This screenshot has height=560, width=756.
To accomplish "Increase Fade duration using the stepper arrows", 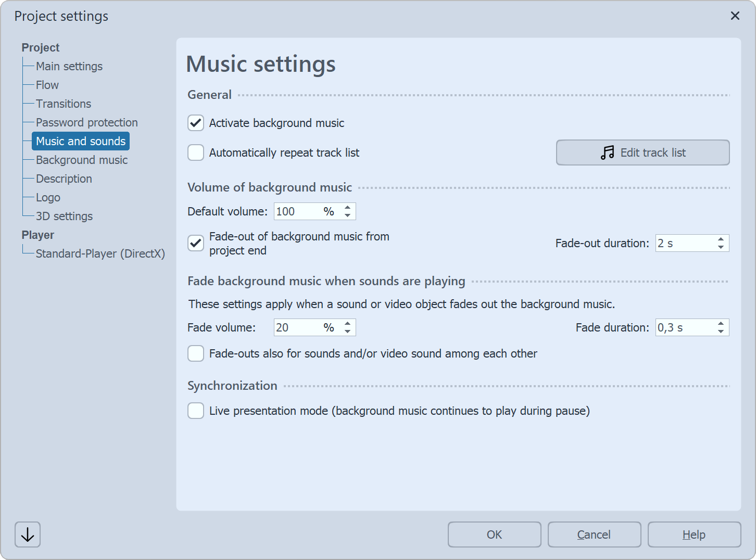I will (720, 324).
